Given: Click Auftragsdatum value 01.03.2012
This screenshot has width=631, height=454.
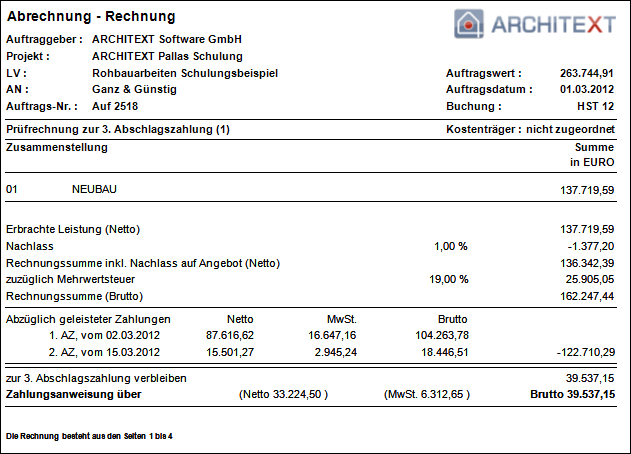Looking at the screenshot, I should 587,89.
